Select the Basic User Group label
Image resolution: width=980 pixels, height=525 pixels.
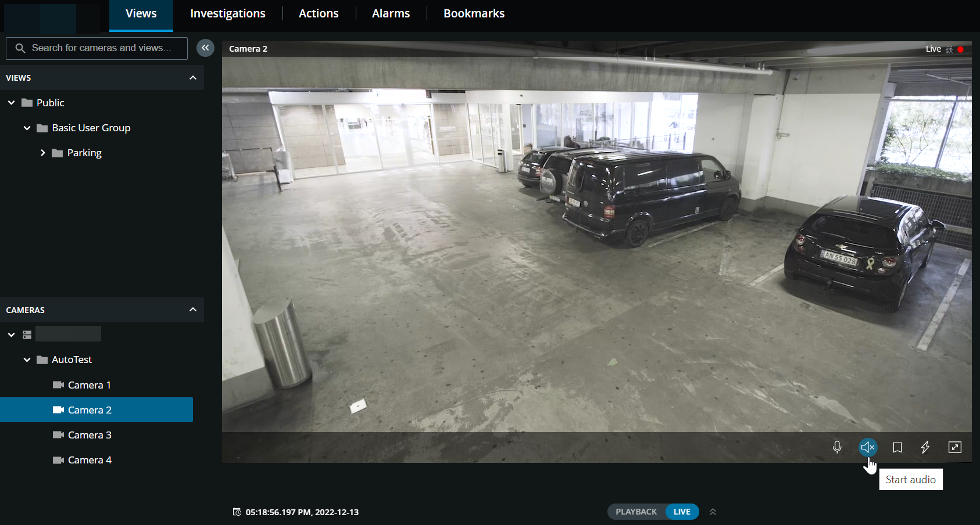tap(91, 128)
